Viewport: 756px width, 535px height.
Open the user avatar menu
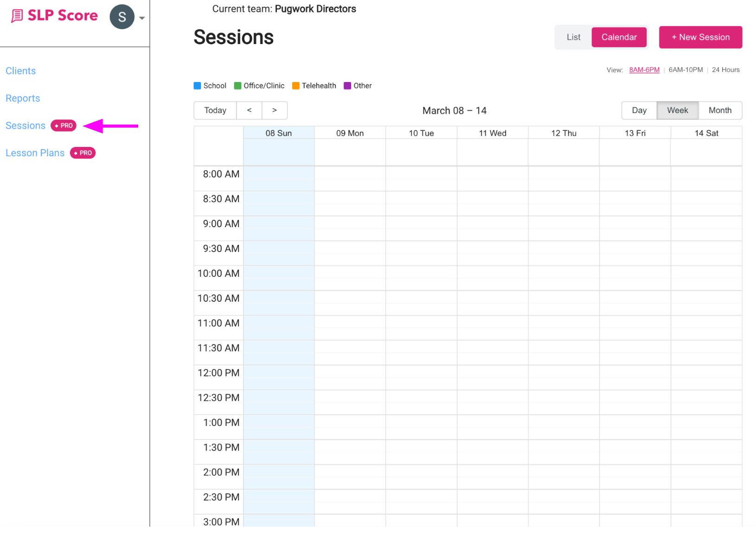click(x=122, y=16)
